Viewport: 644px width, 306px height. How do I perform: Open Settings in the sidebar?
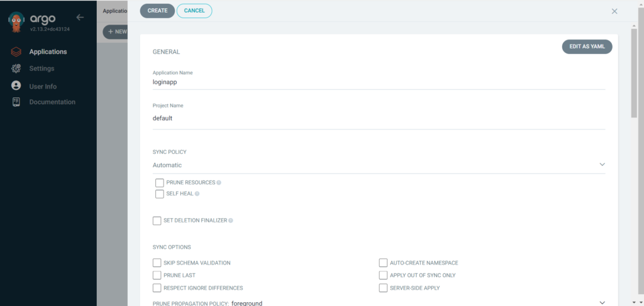[x=42, y=68]
